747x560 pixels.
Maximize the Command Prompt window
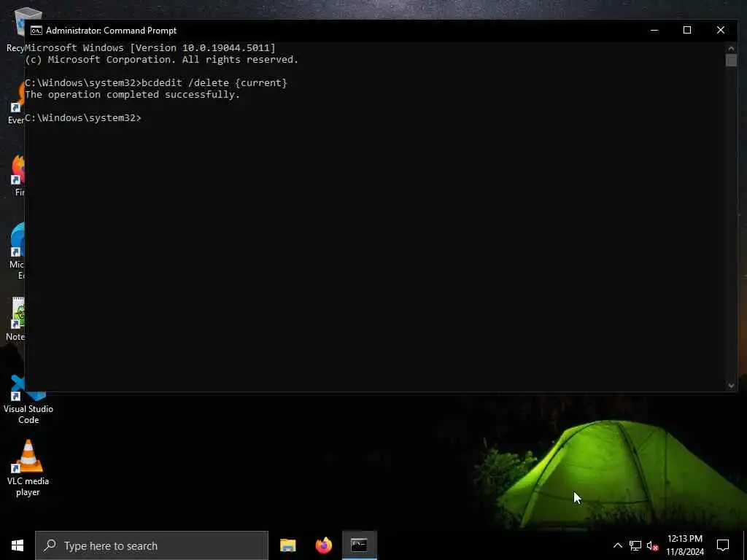point(687,30)
